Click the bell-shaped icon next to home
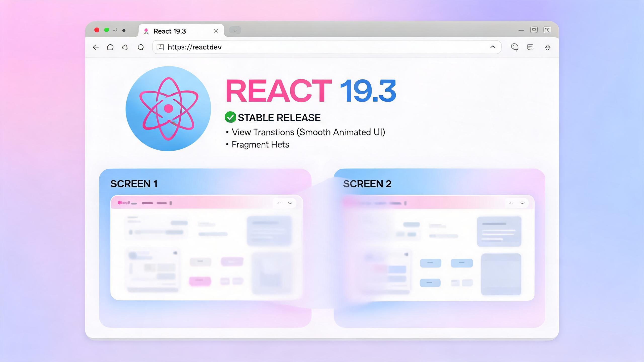This screenshot has width=644, height=362. click(125, 47)
